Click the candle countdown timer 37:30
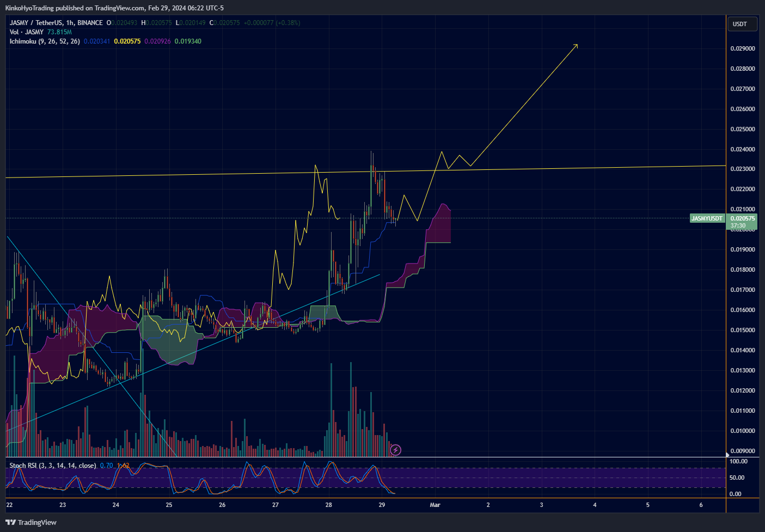This screenshot has width=765, height=532. 738,225
